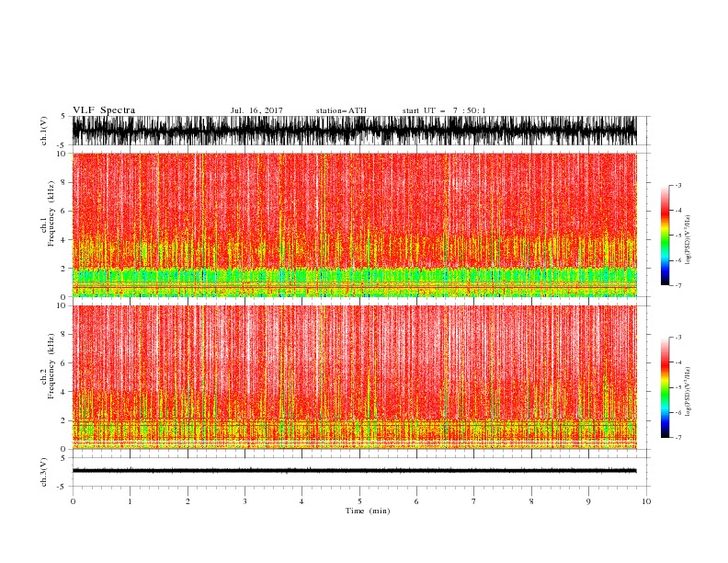The height and width of the screenshot is (563, 728).
Task: Click the ch.1 frequency axis "6" tick label
Action: (64, 211)
